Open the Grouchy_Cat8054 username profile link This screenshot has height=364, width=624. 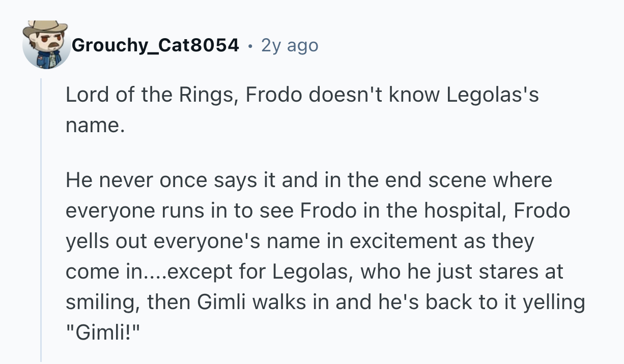coord(155,46)
